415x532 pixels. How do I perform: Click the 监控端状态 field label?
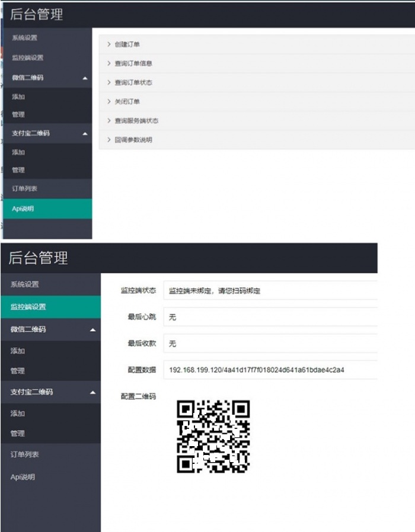point(138,290)
